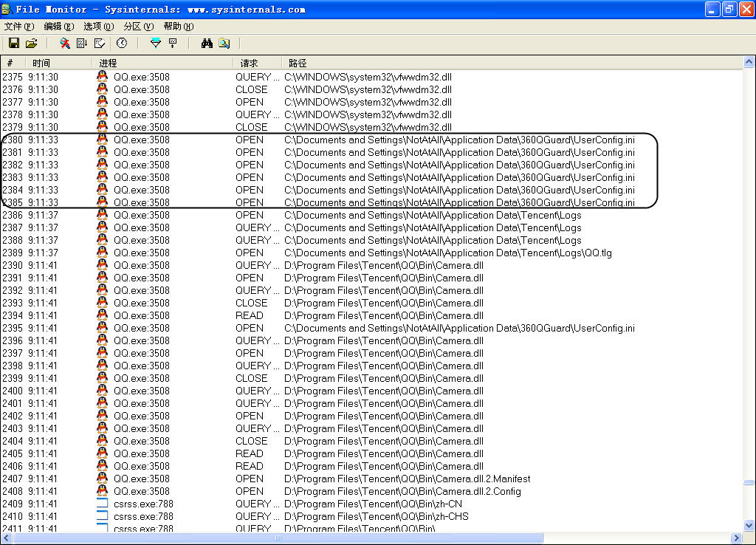Click the clock time format icon
This screenshot has height=545, width=756.
point(122,44)
